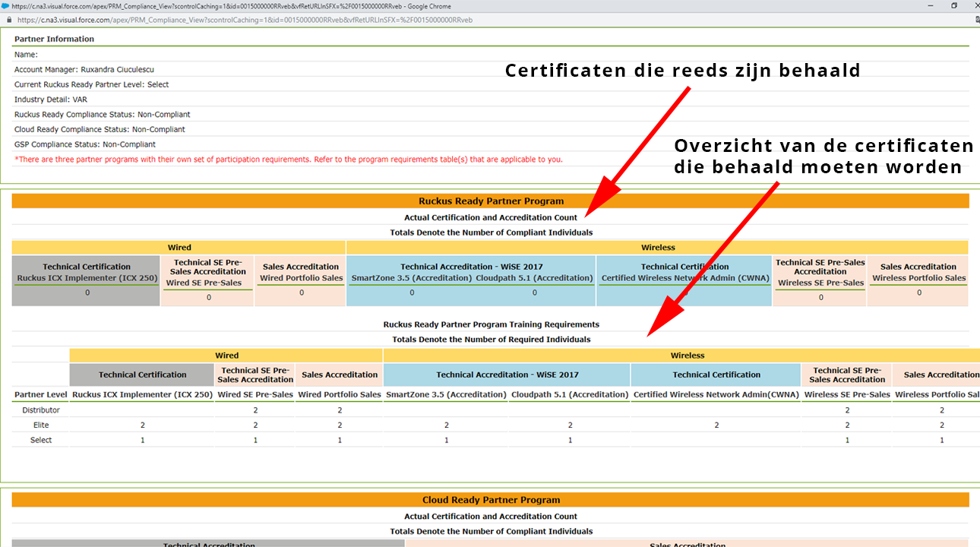Screen dimensions: 980x547
Task: Click the Salesforce cloud favicon in the title bar
Action: coord(5,5)
